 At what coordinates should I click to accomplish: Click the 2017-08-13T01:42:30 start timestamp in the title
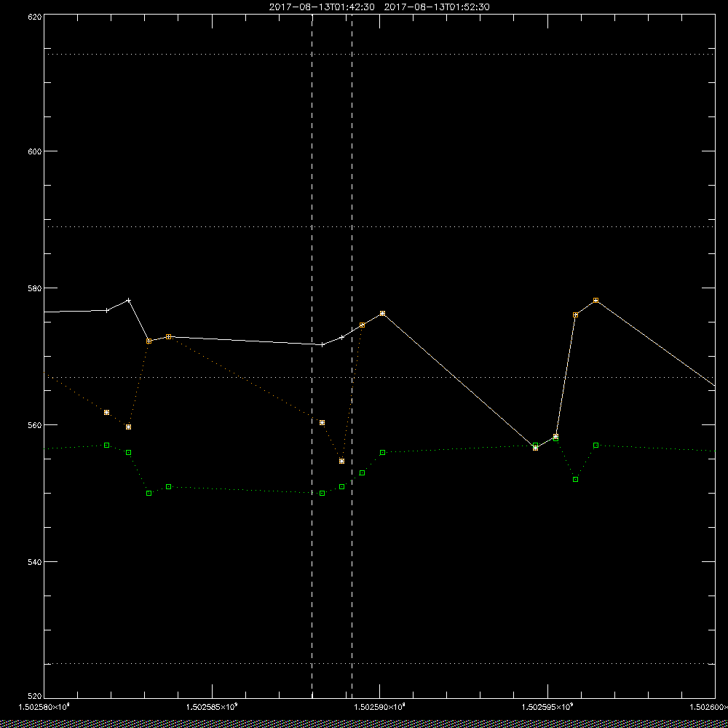pyautogui.click(x=322, y=7)
